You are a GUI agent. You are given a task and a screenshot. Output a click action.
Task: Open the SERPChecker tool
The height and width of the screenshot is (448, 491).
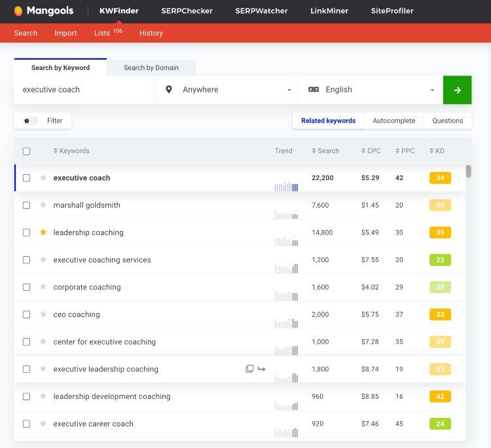pyautogui.click(x=187, y=11)
